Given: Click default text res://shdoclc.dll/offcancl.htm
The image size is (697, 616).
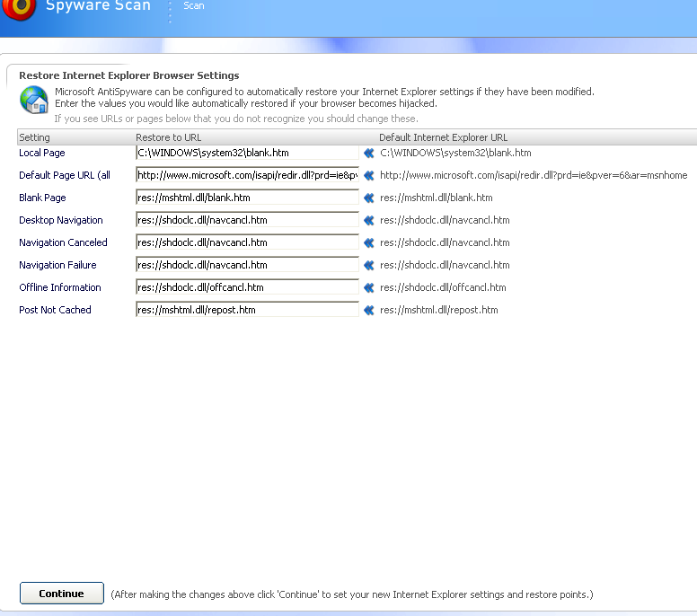Looking at the screenshot, I should tap(443, 287).
